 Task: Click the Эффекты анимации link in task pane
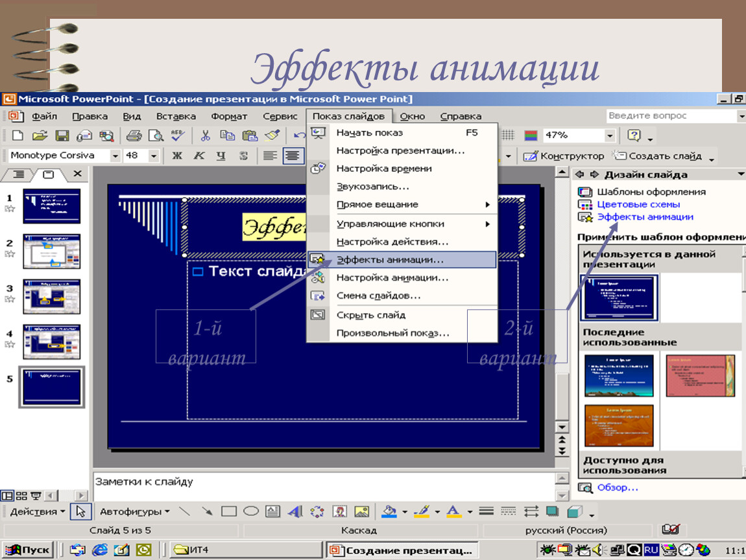pos(645,216)
